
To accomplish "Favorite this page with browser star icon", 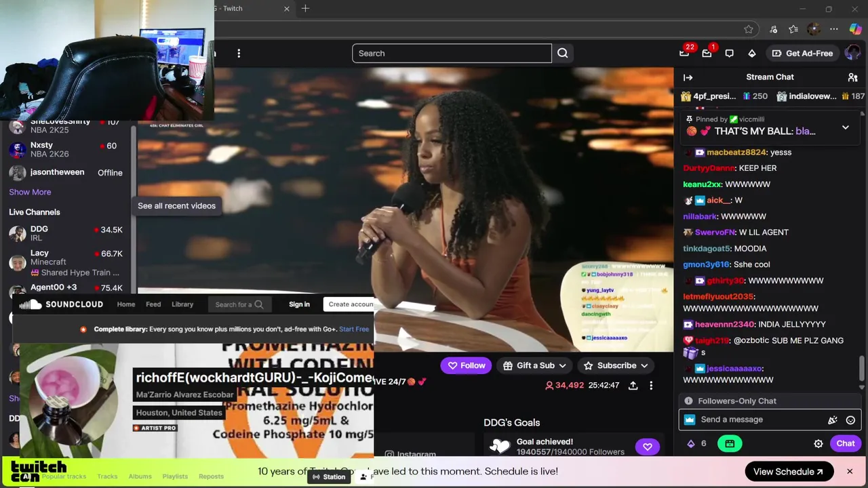I will tap(749, 29).
